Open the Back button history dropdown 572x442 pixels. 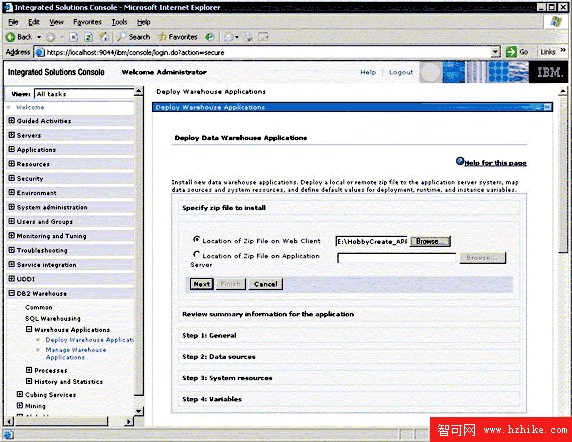click(x=39, y=37)
